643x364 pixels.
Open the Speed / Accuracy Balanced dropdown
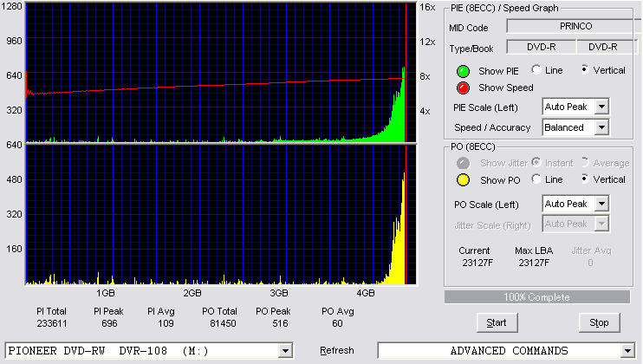pyautogui.click(x=601, y=127)
